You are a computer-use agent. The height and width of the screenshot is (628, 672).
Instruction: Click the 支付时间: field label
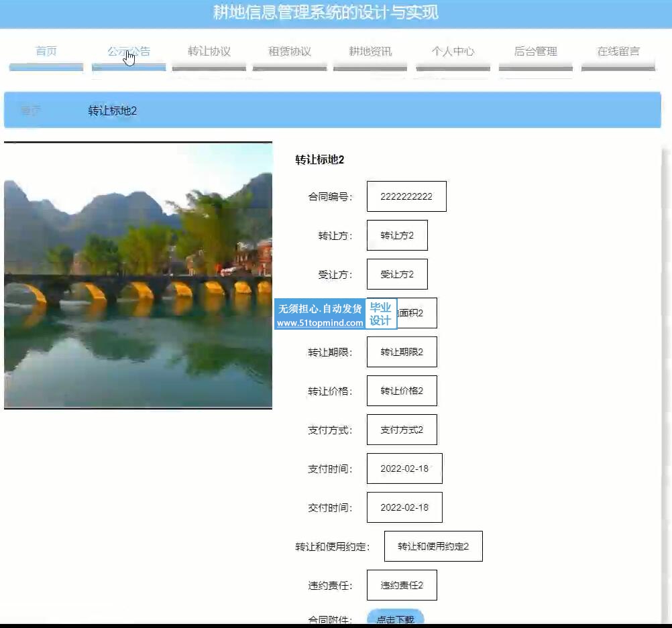pyautogui.click(x=330, y=469)
